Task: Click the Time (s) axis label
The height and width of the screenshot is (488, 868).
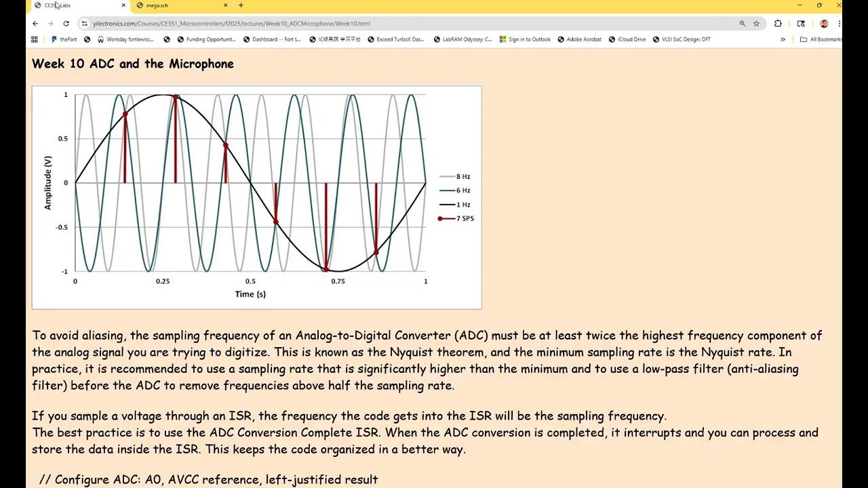Action: (x=250, y=294)
